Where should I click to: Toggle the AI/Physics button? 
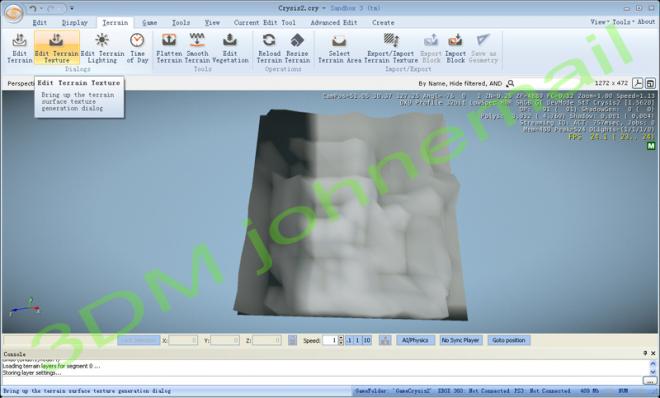(x=415, y=340)
